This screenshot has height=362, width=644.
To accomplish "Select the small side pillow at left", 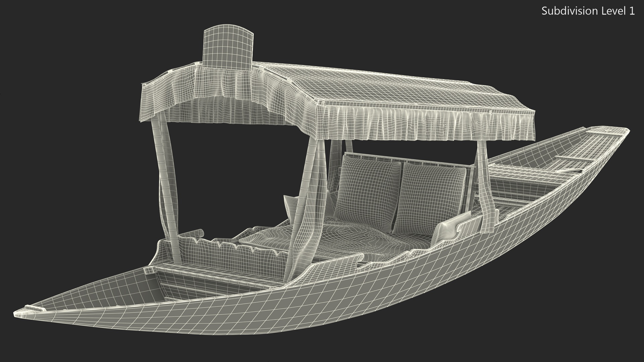I will tap(289, 207).
